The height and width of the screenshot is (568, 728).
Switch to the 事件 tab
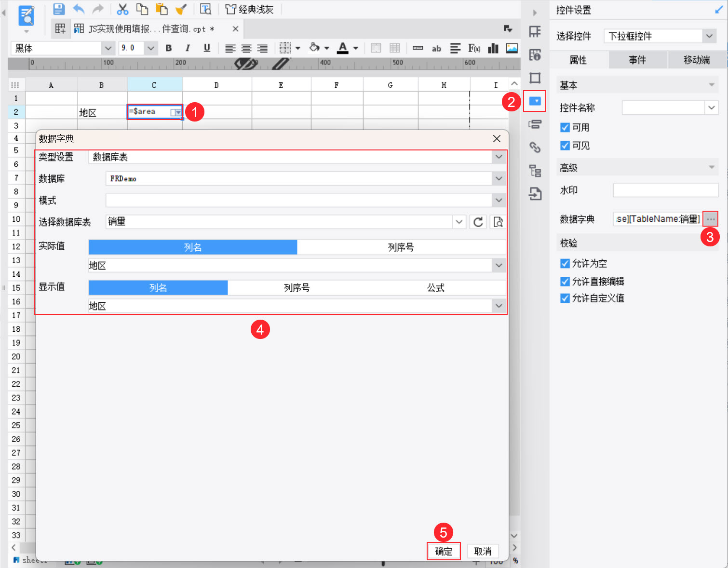pos(638,60)
